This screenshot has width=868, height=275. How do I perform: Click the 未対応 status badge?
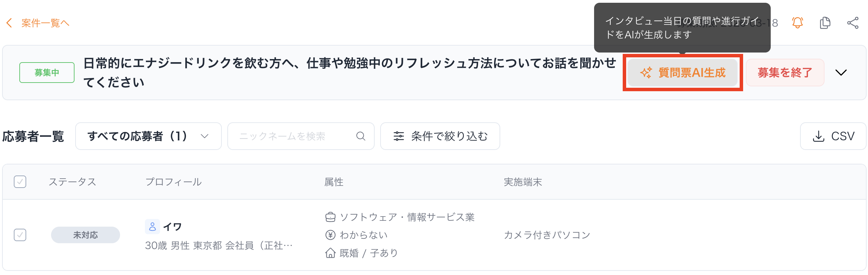[85, 235]
